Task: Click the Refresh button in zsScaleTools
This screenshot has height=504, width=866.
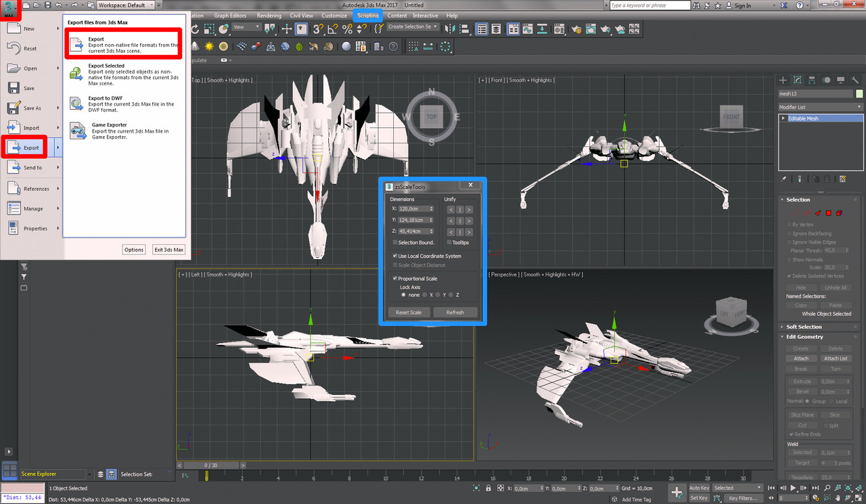Action: (455, 313)
